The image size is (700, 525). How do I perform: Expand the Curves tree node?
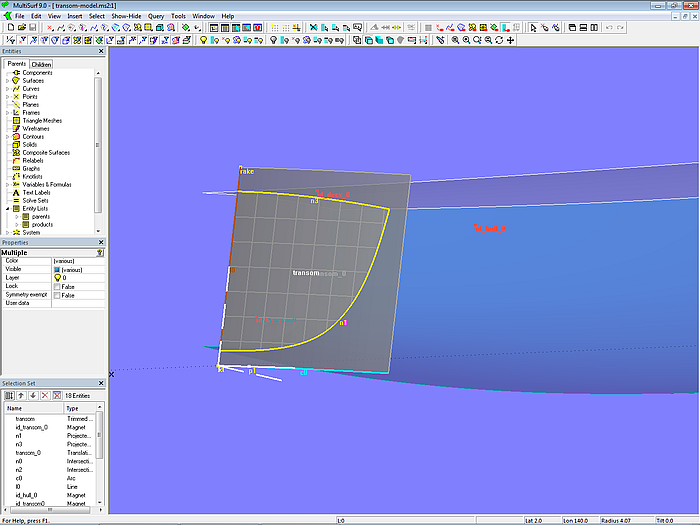[x=7, y=89]
